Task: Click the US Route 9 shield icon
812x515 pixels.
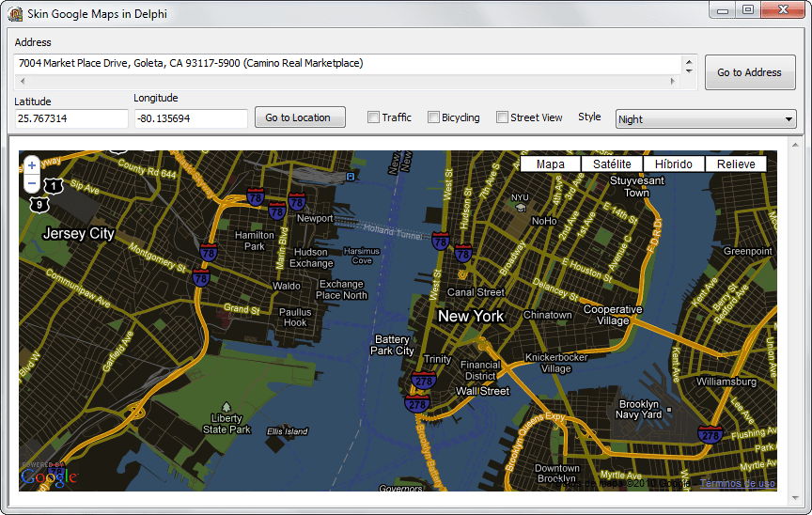Action: [38, 203]
